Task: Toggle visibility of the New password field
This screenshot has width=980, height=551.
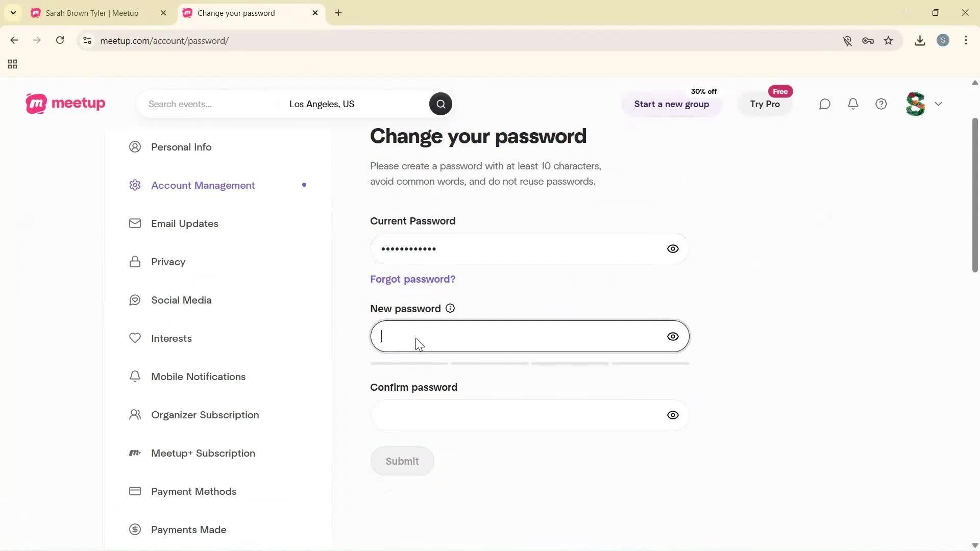Action: (x=673, y=336)
